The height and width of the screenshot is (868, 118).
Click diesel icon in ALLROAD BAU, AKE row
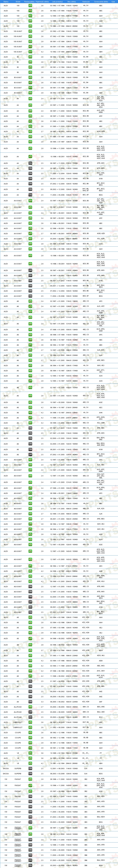(30, 712)
